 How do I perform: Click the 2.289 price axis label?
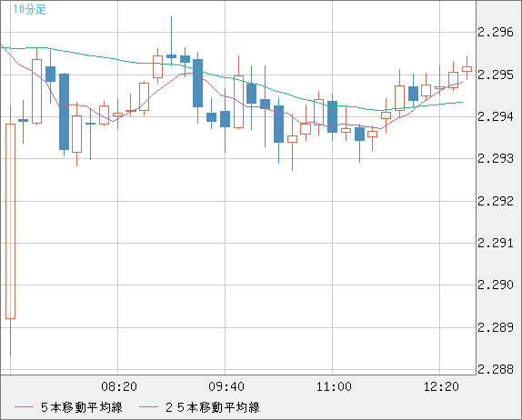496,327
